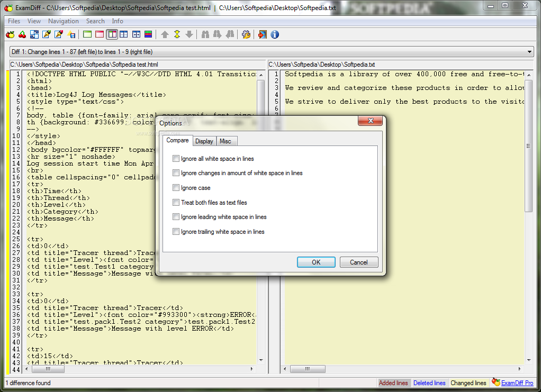
Task: Click the swap files toolbar icon
Action: (34, 34)
